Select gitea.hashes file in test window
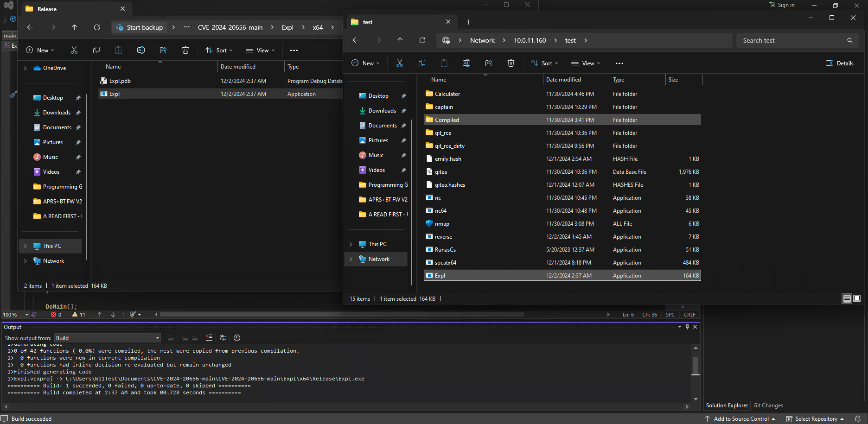Viewport: 868px width, 424px height. pos(562,185)
